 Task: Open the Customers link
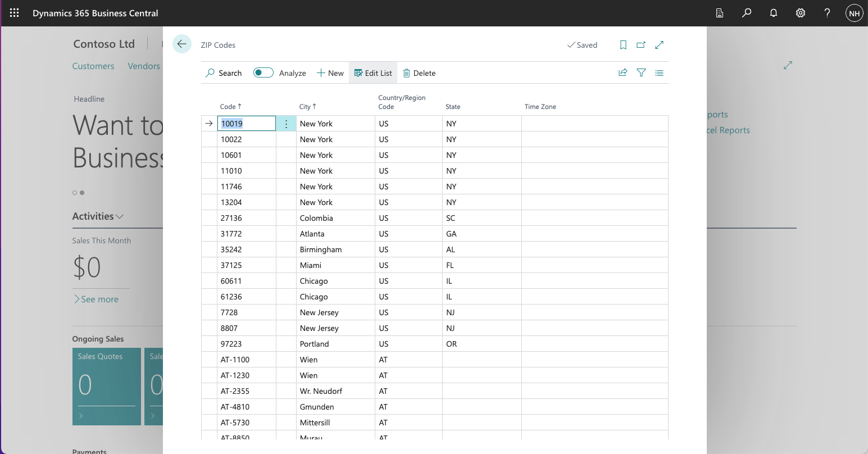[x=93, y=66]
